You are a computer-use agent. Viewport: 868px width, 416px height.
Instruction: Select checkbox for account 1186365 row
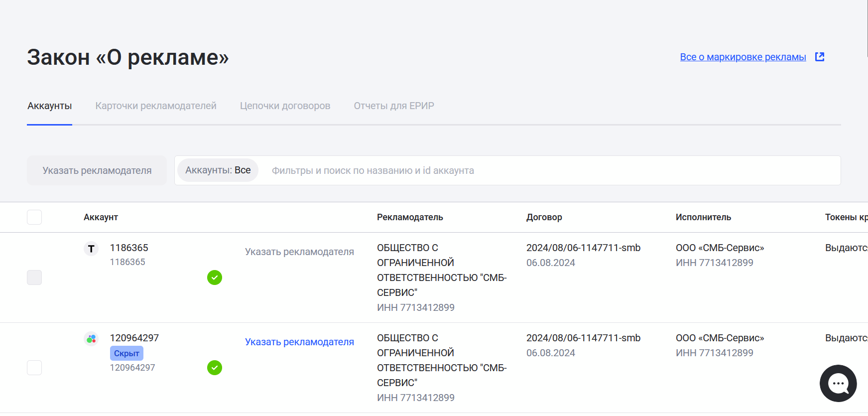click(34, 277)
